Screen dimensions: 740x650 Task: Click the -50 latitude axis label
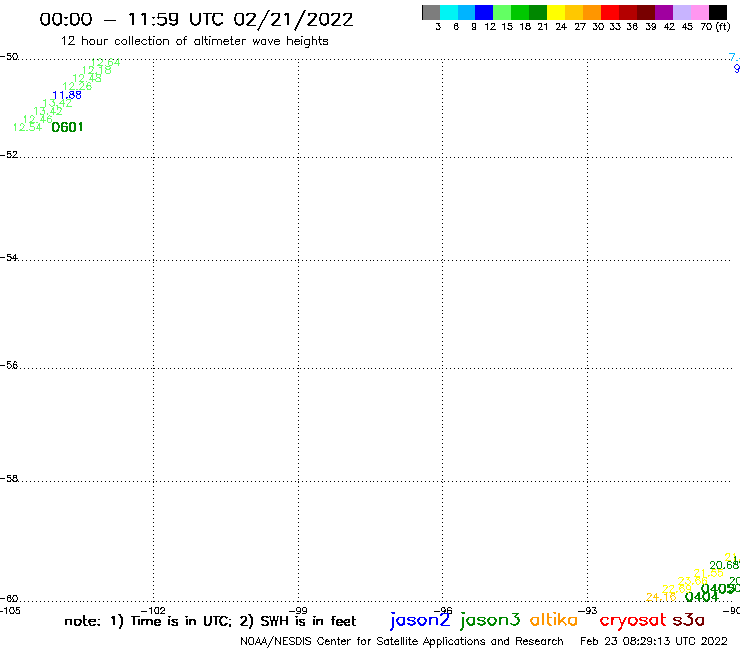tap(9, 57)
